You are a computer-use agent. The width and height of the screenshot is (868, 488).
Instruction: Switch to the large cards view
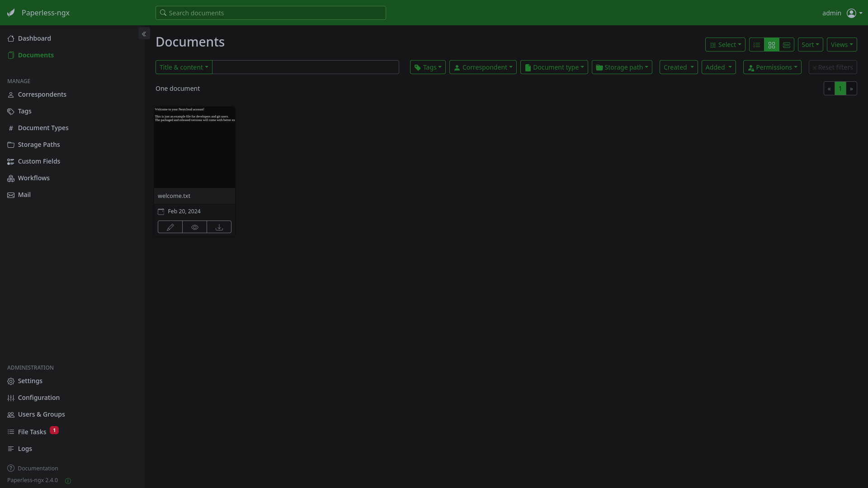pyautogui.click(x=787, y=45)
